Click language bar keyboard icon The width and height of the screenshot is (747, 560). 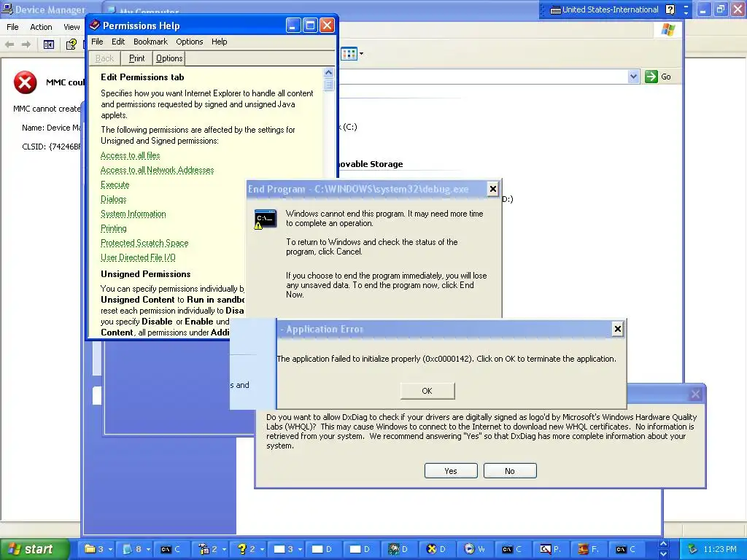[555, 9]
